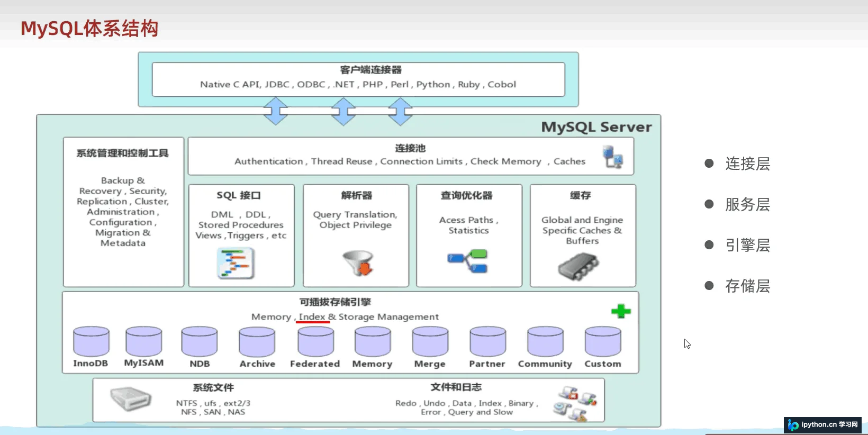868x435 pixels.
Task: Click the Global and Engine Specific Caches text
Action: (x=582, y=230)
